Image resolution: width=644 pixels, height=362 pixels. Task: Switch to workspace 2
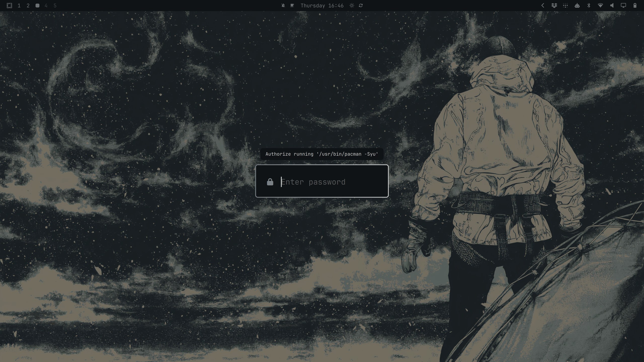click(x=28, y=6)
